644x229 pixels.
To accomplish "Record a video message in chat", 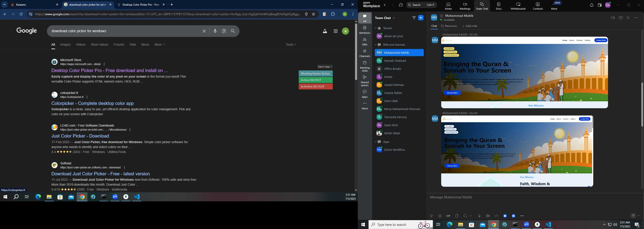I will 488,216.
